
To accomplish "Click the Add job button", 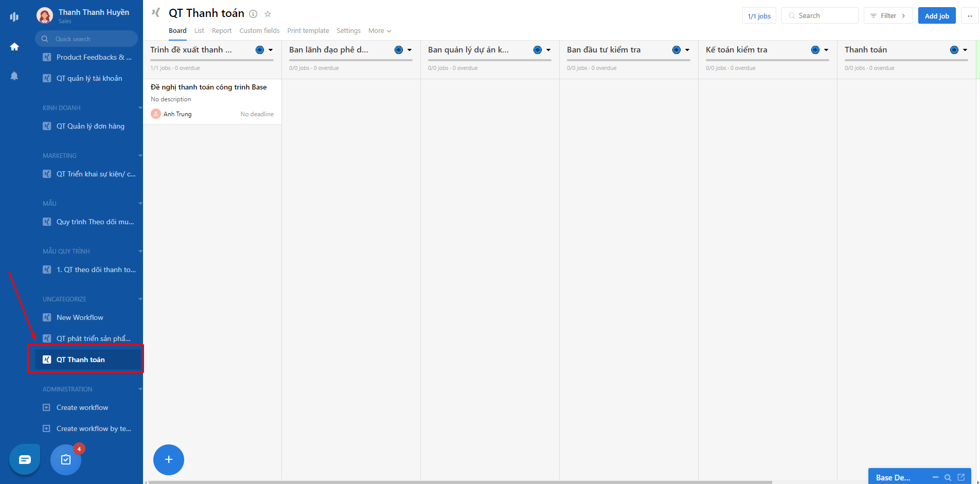I will (937, 16).
